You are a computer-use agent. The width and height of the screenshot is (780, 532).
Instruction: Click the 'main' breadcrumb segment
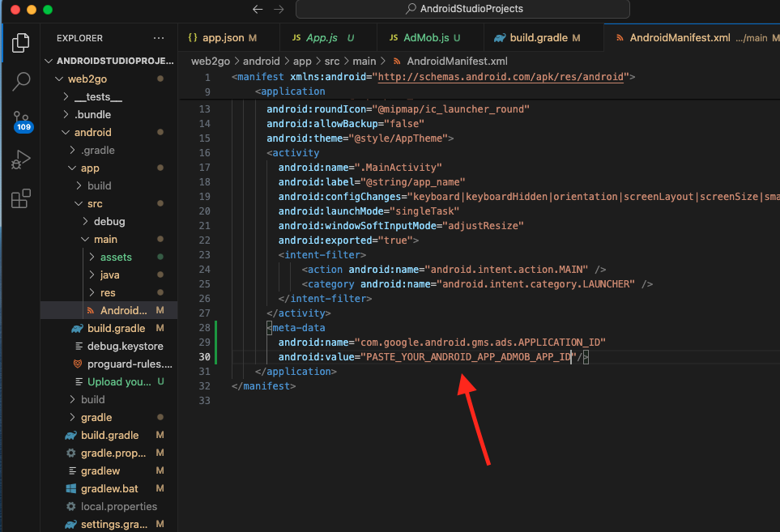[x=364, y=61]
